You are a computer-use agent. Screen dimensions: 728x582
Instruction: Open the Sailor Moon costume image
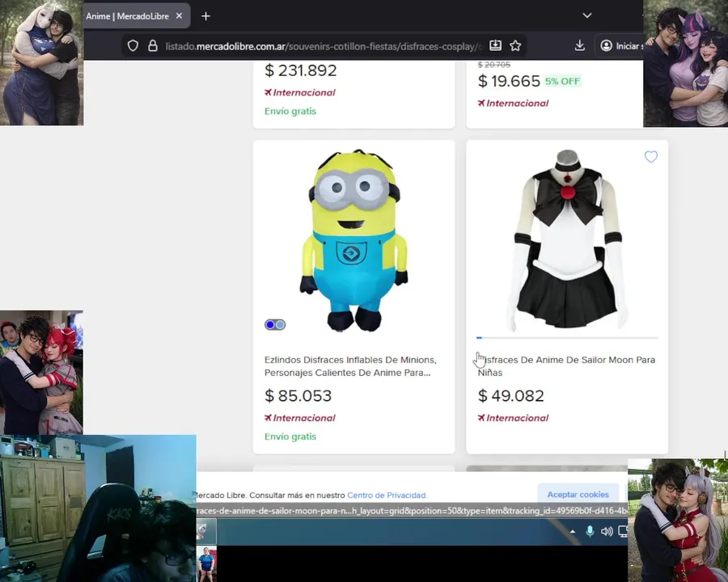[567, 241]
